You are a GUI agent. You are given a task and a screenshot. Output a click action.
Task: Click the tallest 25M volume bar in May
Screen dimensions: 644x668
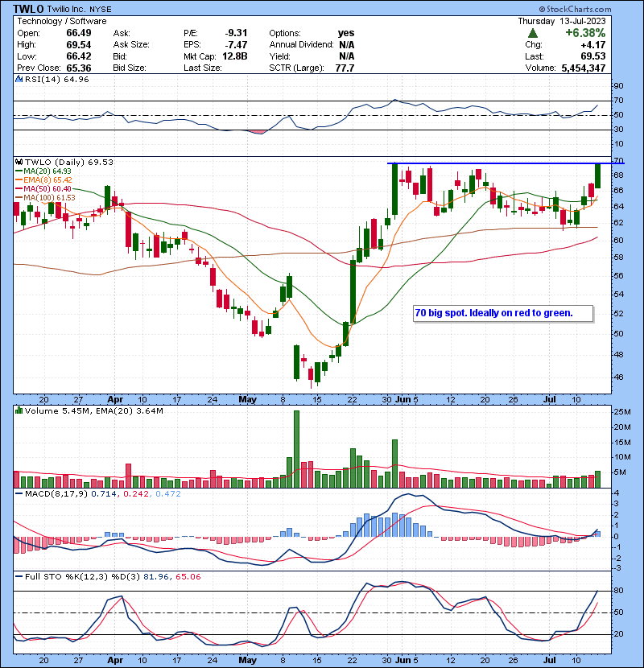(x=296, y=449)
